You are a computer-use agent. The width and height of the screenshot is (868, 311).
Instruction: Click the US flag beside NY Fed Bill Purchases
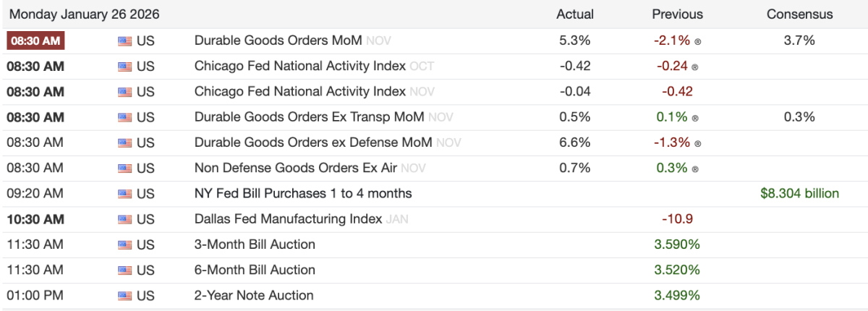coord(124,194)
